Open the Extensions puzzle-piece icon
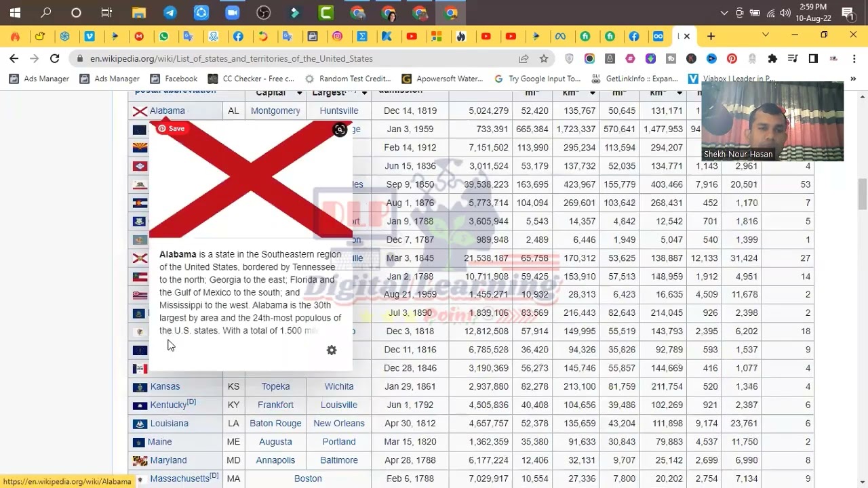 click(772, 59)
